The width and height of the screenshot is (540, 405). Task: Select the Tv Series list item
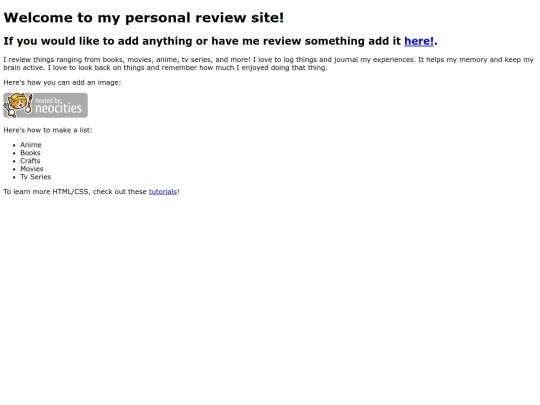click(x=35, y=177)
